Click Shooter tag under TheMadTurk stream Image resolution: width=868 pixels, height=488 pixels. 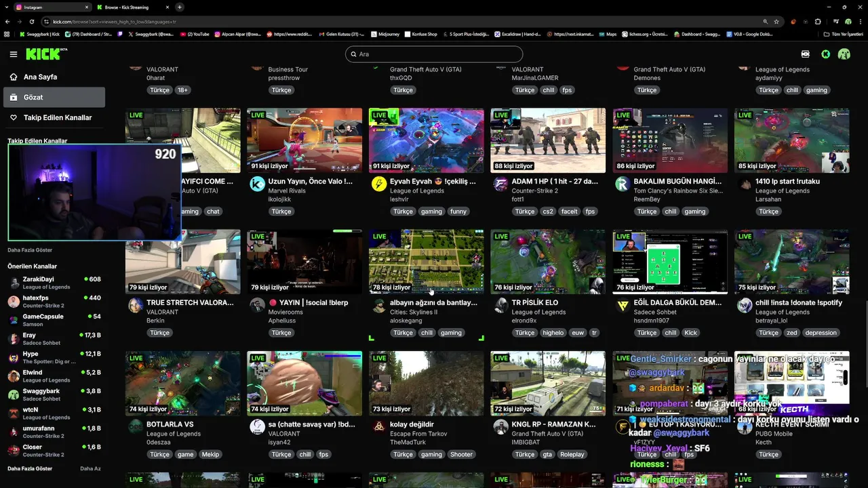461,454
